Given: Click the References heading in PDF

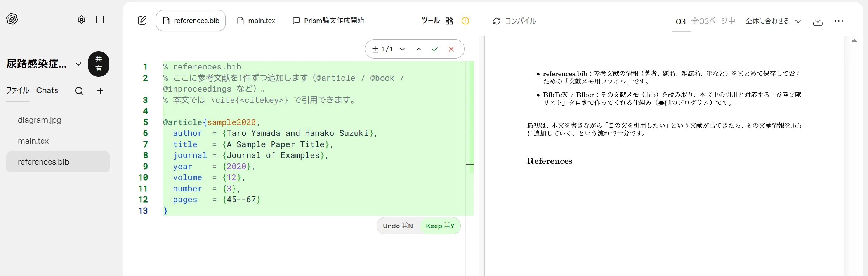Looking at the screenshot, I should pyautogui.click(x=550, y=161).
